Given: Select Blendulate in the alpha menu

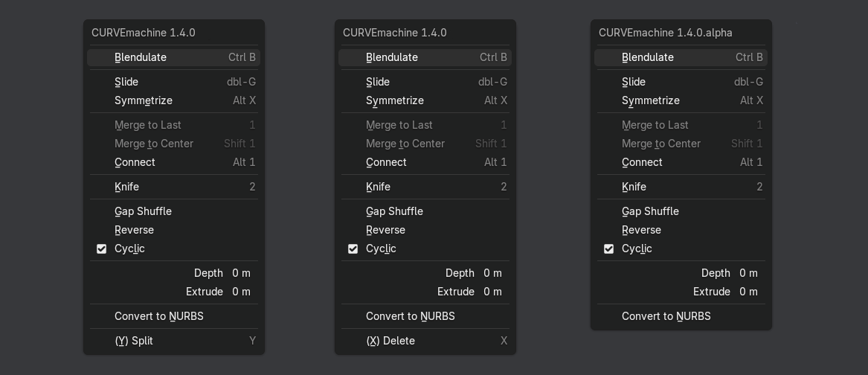Looking at the screenshot, I should click(x=681, y=57).
